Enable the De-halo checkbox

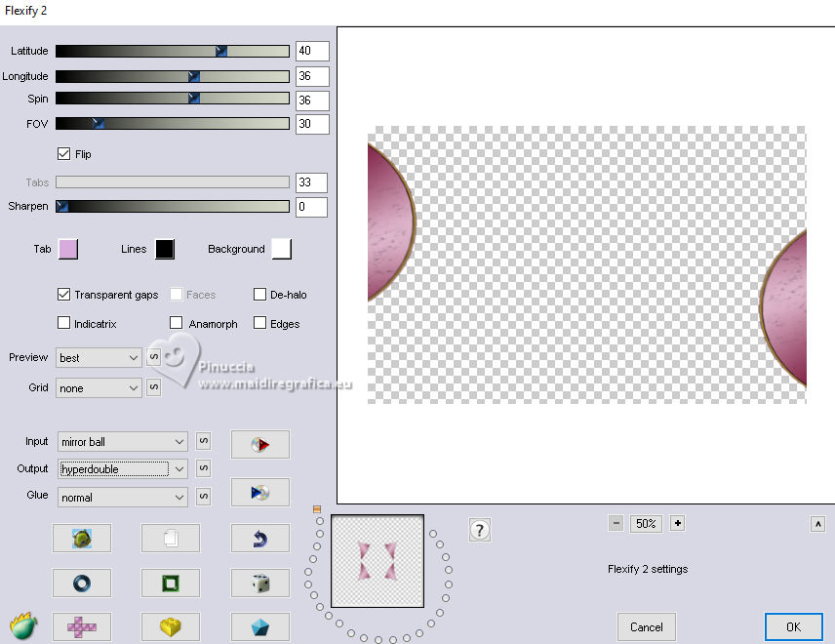pyautogui.click(x=259, y=294)
